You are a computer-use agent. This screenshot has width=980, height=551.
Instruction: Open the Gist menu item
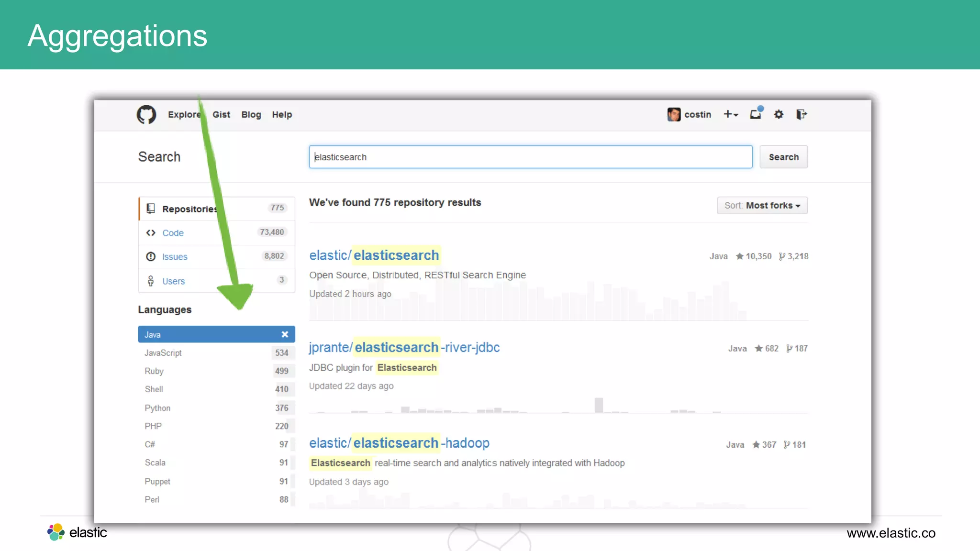(221, 115)
